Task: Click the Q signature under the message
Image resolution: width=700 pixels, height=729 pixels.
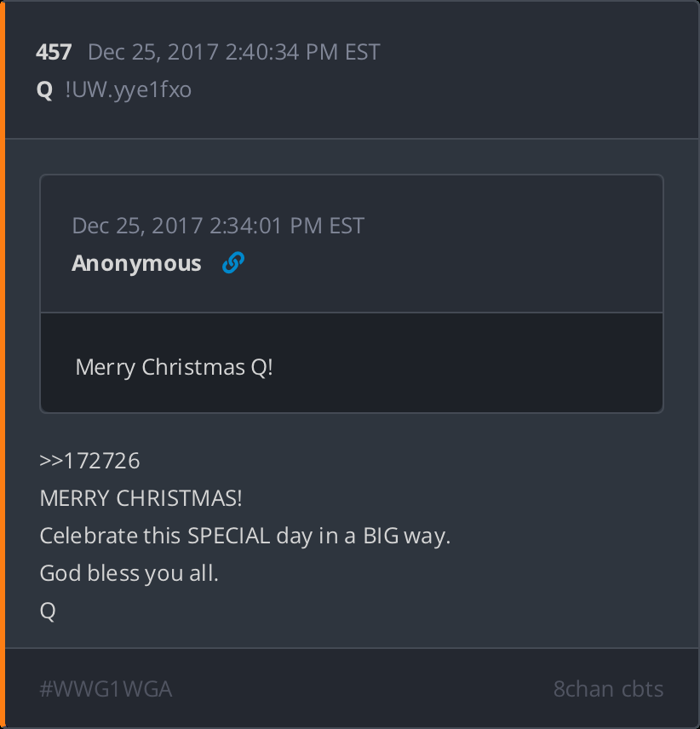Action: [48, 611]
